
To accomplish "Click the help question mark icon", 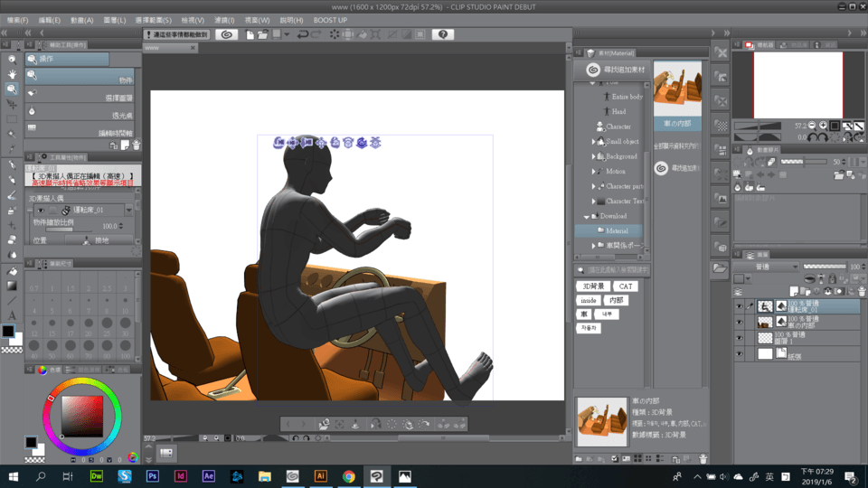I will point(442,34).
